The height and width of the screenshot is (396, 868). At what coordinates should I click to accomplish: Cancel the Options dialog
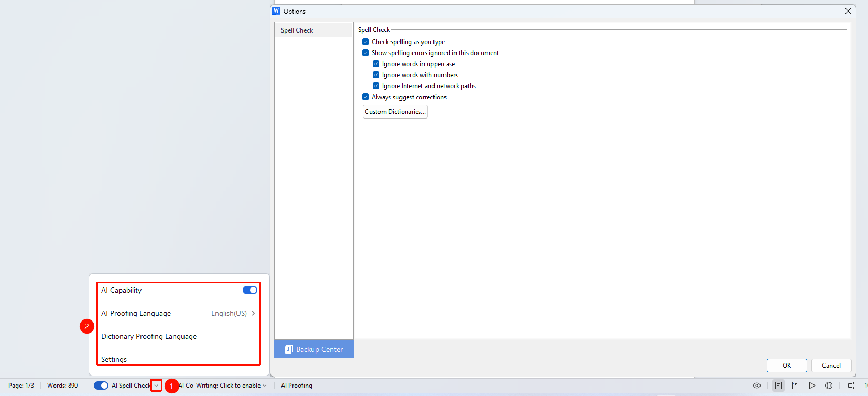click(x=831, y=366)
